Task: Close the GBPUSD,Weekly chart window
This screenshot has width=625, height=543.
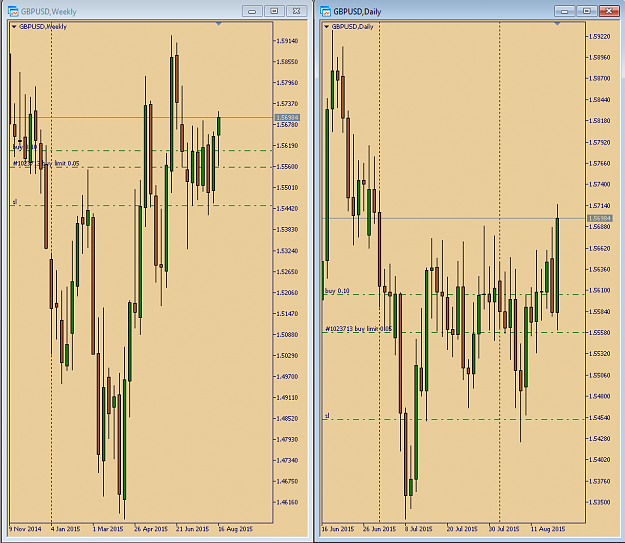Action: [x=297, y=11]
